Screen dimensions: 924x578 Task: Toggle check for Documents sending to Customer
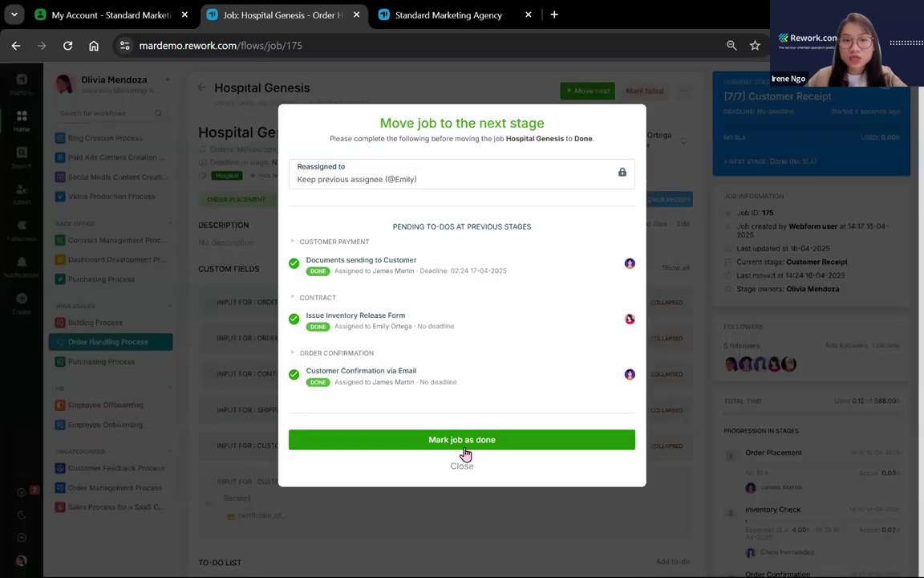click(x=294, y=263)
